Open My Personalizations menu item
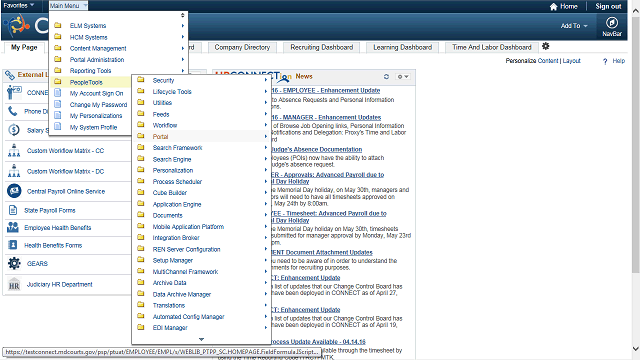The width and height of the screenshot is (640, 360). pyautogui.click(x=96, y=116)
